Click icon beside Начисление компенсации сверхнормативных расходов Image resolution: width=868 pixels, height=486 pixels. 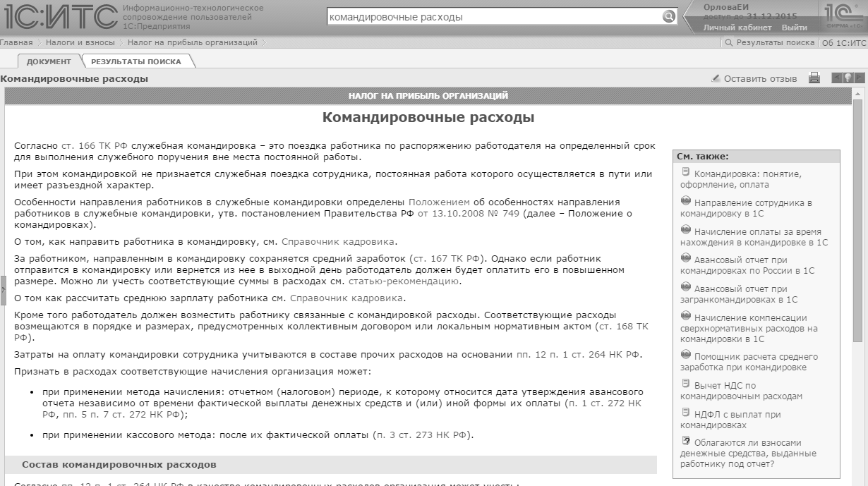click(685, 316)
